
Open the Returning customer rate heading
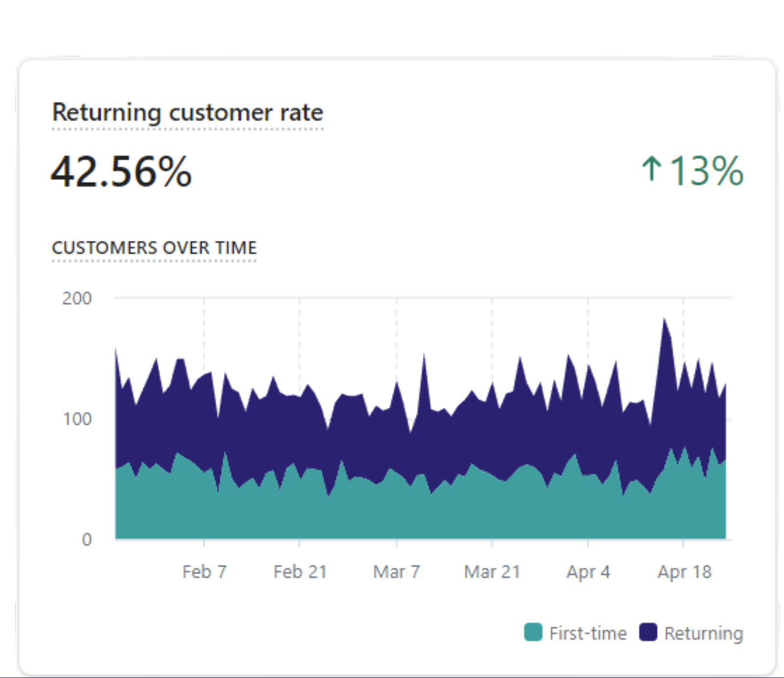(188, 113)
